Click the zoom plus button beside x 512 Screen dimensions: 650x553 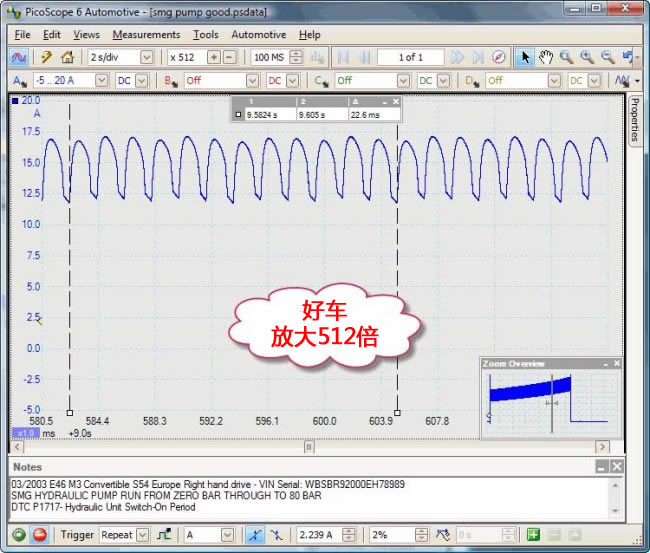coord(214,57)
